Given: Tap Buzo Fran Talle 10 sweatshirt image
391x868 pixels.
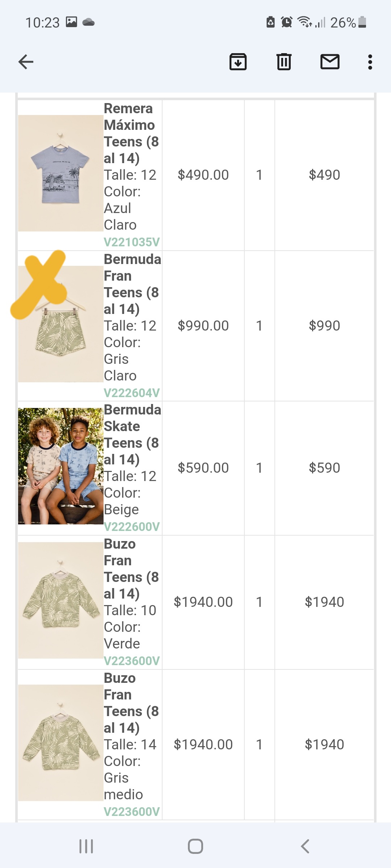Looking at the screenshot, I should tap(60, 600).
